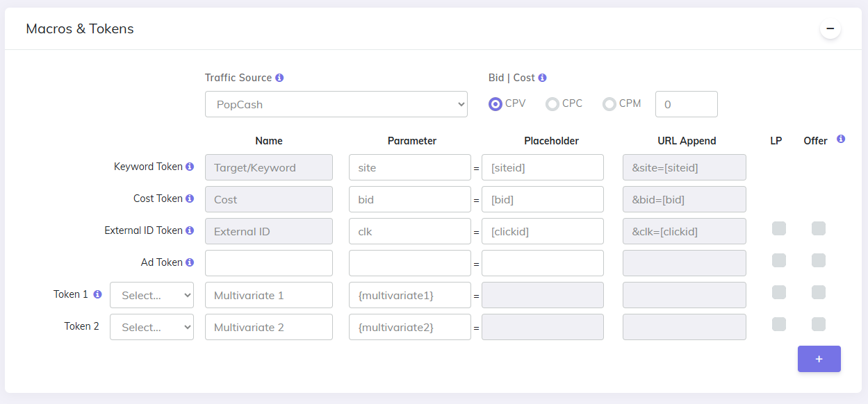Enable the LP checkbox for External ID Token
This screenshot has width=868, height=404.
tap(778, 228)
